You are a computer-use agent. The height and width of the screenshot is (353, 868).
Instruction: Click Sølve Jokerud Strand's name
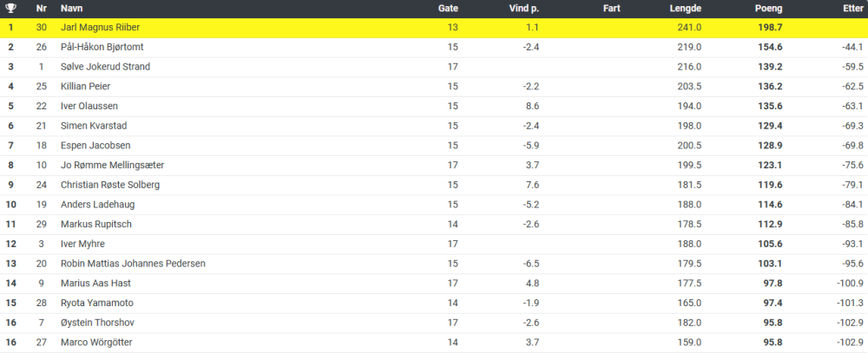click(x=105, y=67)
